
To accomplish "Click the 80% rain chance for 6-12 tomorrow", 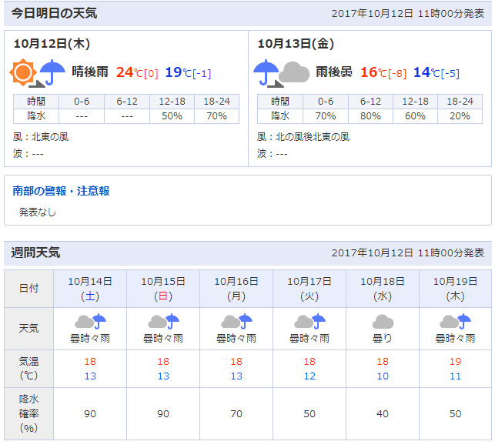I will click(370, 116).
